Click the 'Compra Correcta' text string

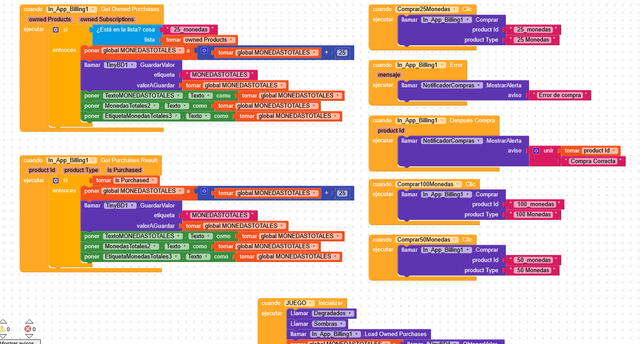click(x=593, y=161)
